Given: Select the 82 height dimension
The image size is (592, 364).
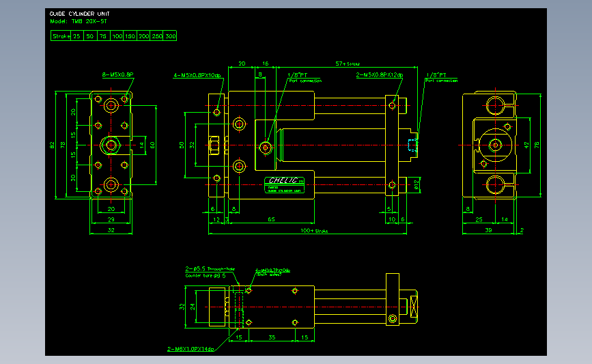Looking at the screenshot, I should tap(52, 145).
